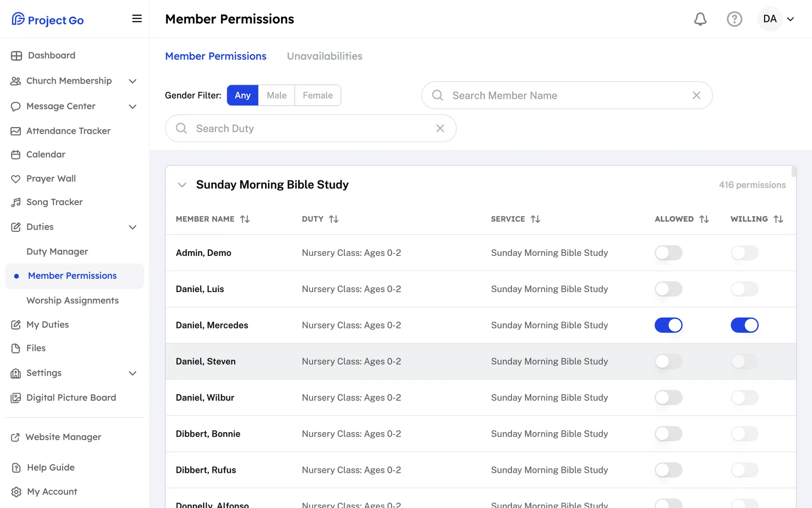Open Worship Assignments in the sidebar
812x508 pixels.
click(73, 300)
